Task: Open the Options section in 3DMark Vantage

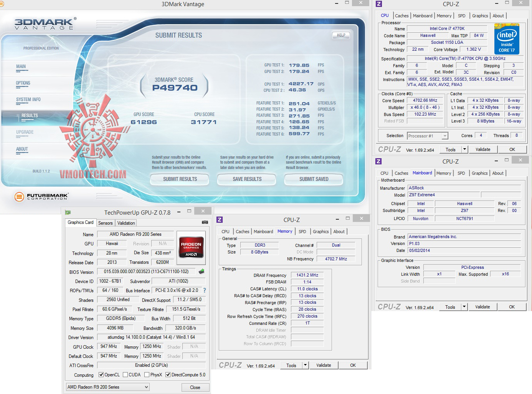Action: 23,83
